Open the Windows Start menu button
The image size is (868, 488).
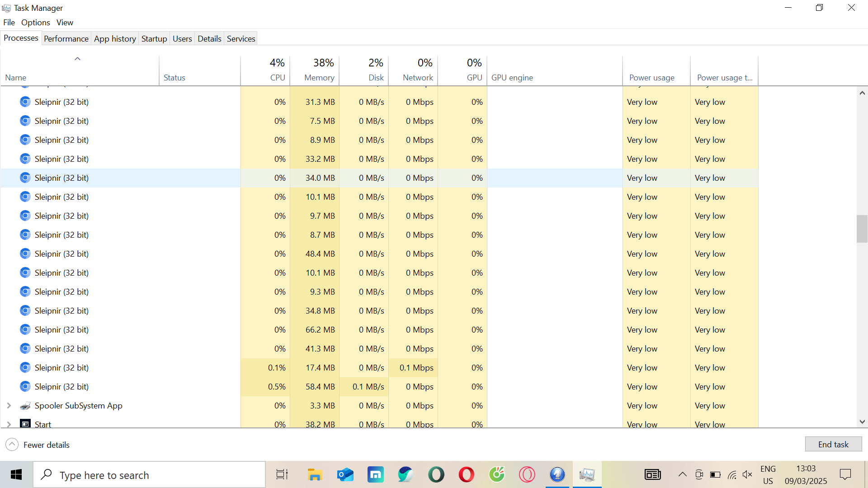pos(16,475)
